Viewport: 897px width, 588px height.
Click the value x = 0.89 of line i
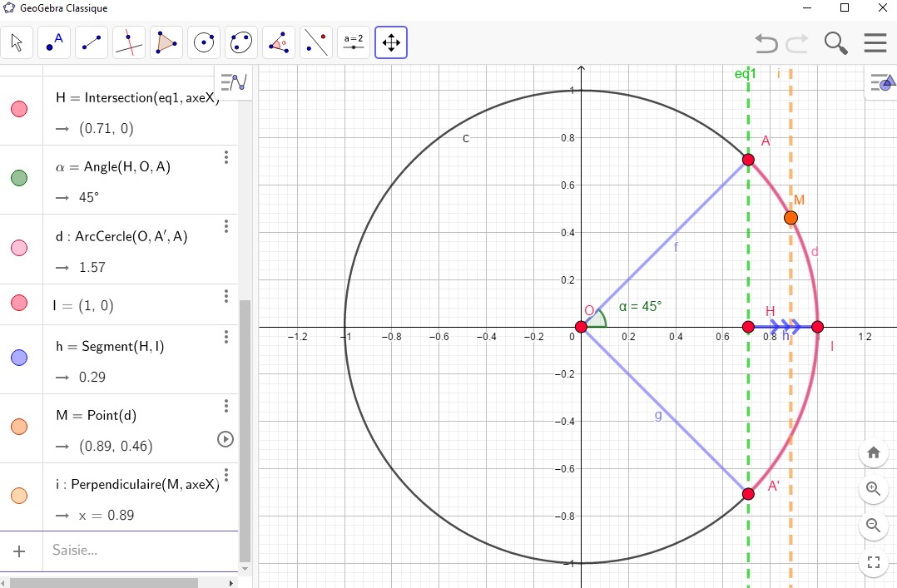(107, 516)
